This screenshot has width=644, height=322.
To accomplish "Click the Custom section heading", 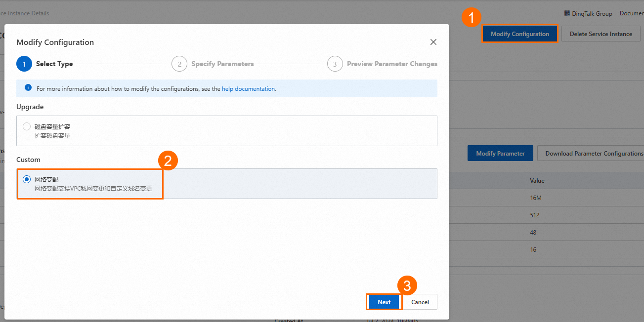I will [28, 160].
